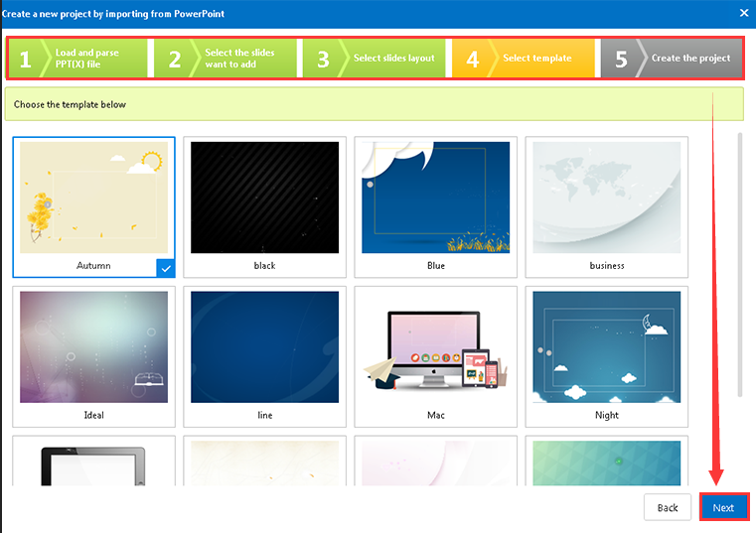Click the Night label text

click(607, 415)
